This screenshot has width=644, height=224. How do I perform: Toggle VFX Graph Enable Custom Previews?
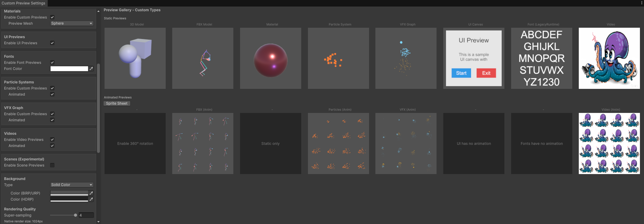pos(52,114)
